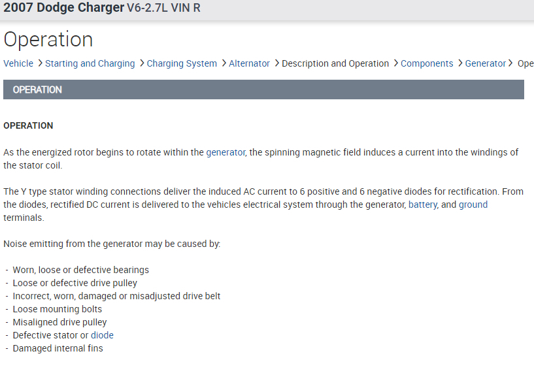
Task: Click chevron between Vehicle and Starting and Charging
Action: 40,63
